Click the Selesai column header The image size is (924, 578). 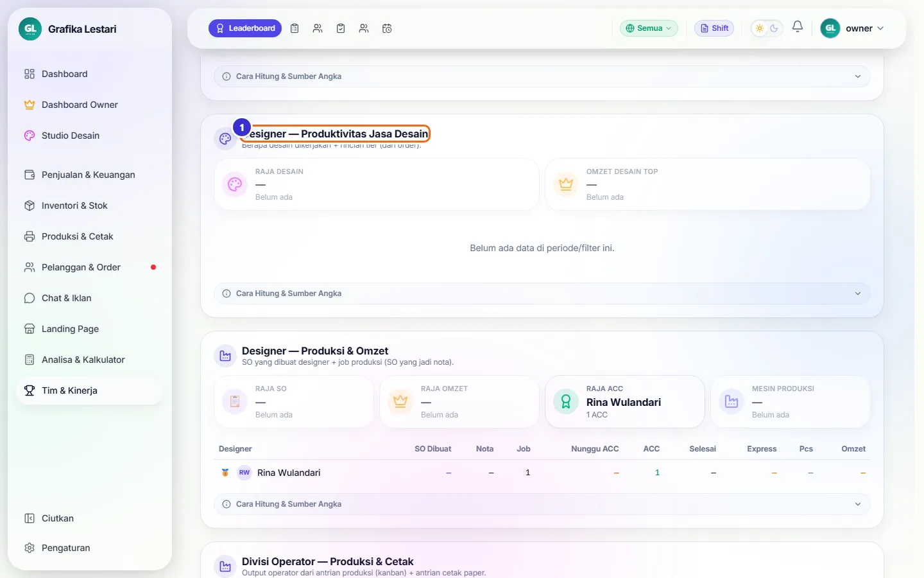pyautogui.click(x=703, y=449)
